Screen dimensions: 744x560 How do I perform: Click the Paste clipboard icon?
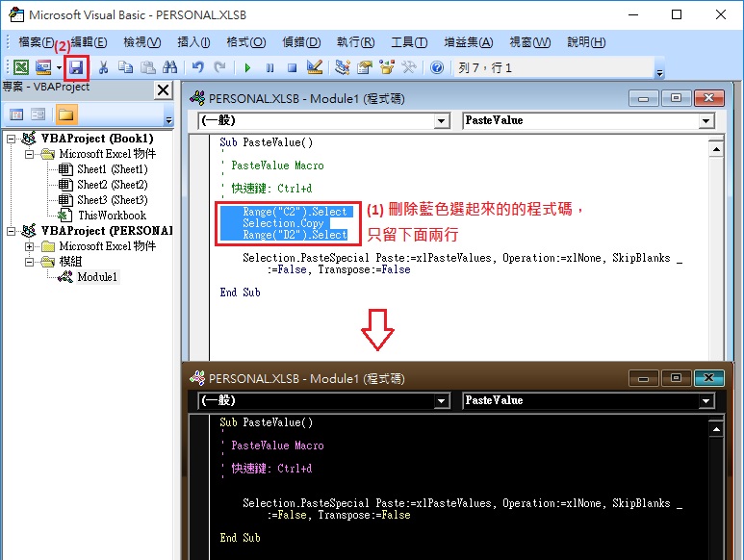pyautogui.click(x=148, y=67)
